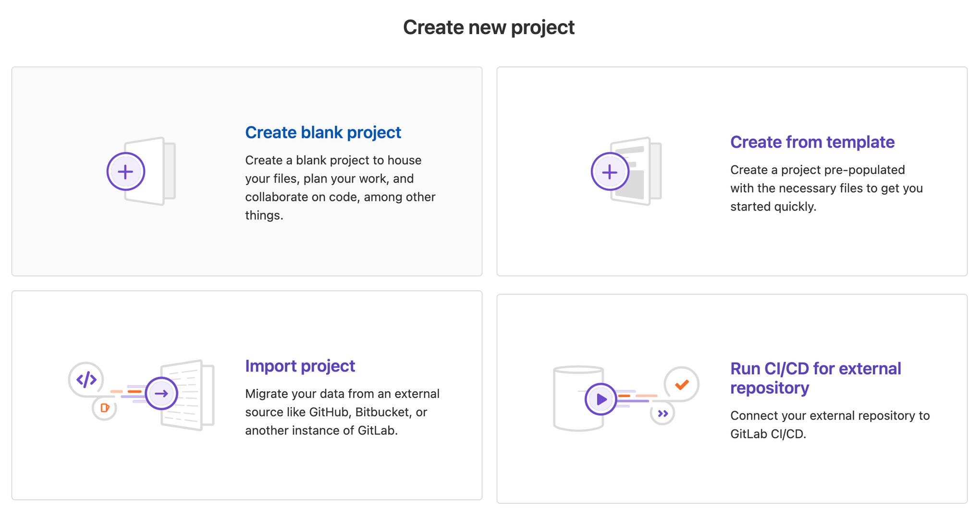Open the Create from template link
Screen dimensions: 980x509
point(812,142)
